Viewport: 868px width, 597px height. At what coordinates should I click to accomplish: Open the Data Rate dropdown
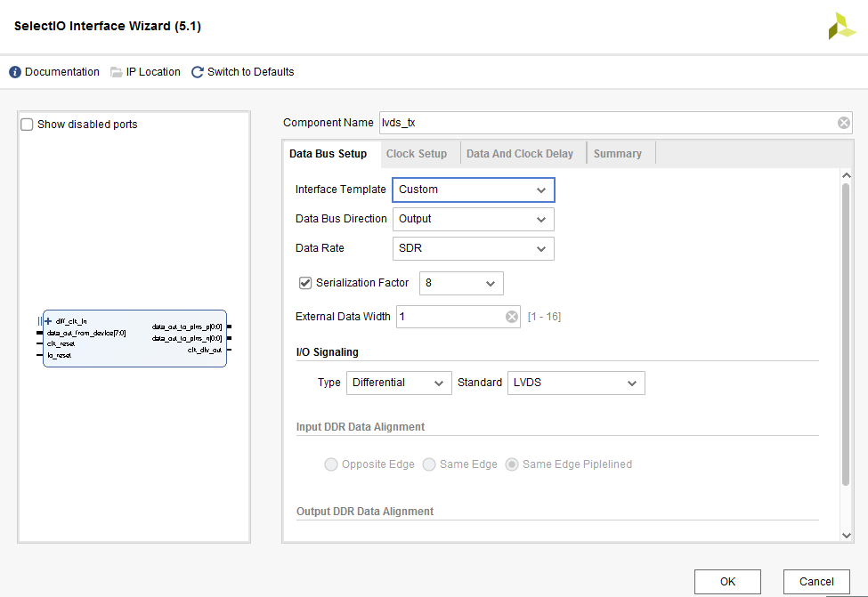[474, 248]
